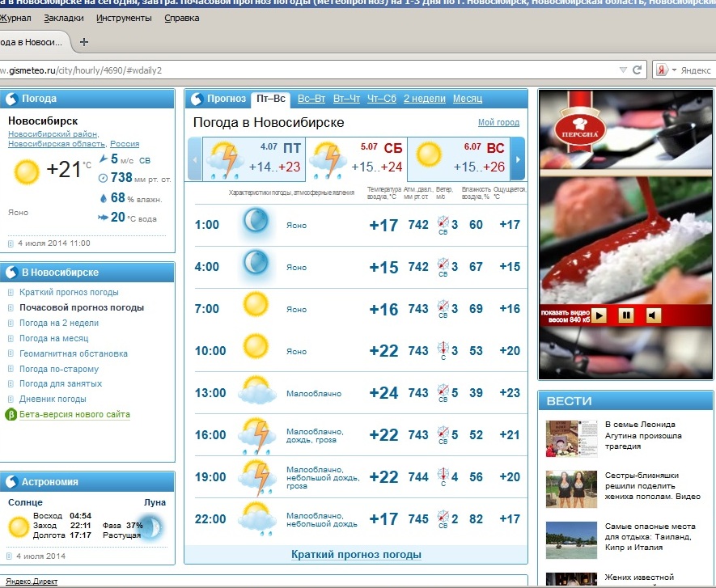Open the 2 недели forecast tab
This screenshot has width=716, height=588.
424,99
